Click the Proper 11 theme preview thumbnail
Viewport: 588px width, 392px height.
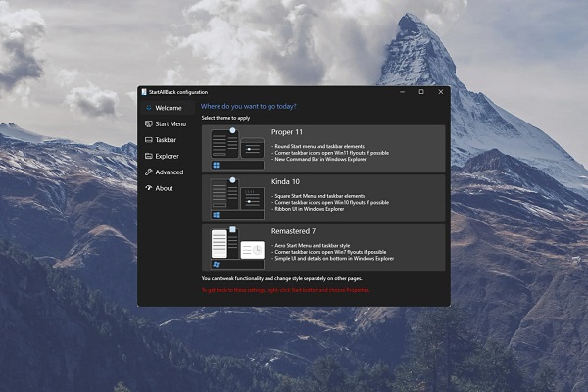coord(237,149)
